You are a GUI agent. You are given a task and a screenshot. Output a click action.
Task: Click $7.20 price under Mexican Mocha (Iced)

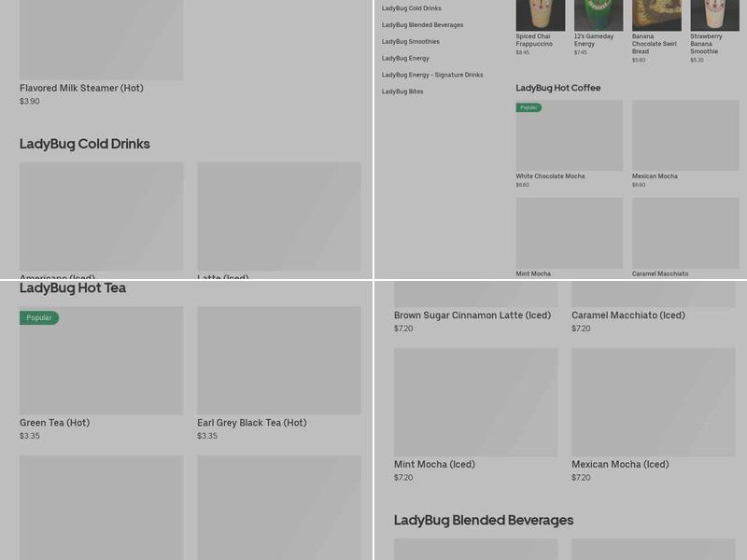581,477
